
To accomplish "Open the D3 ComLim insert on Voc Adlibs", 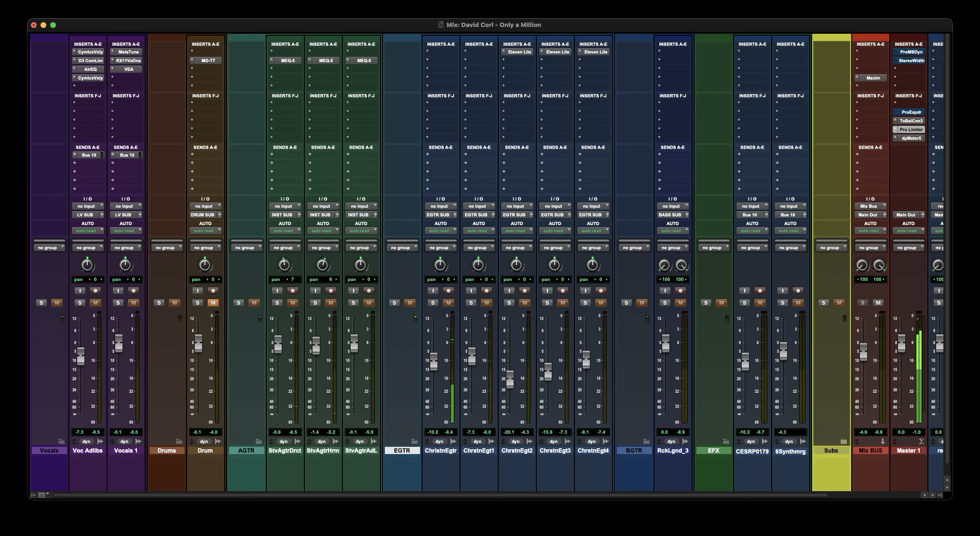I will click(x=88, y=61).
